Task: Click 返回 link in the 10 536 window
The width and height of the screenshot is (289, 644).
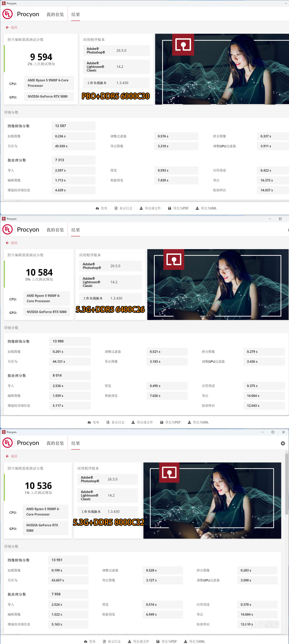Action: [14, 456]
